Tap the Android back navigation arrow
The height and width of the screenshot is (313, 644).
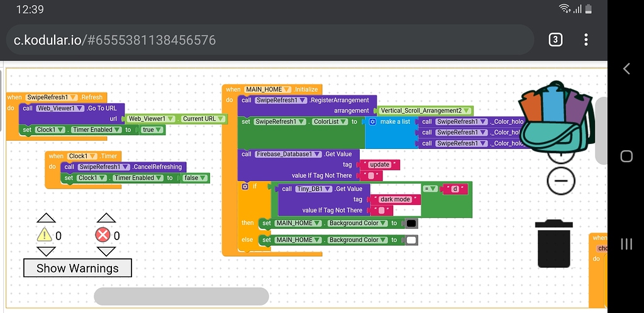pos(626,69)
